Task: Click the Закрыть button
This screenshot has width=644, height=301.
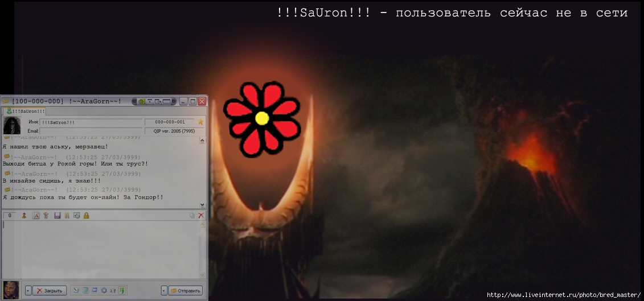Action: (x=50, y=291)
